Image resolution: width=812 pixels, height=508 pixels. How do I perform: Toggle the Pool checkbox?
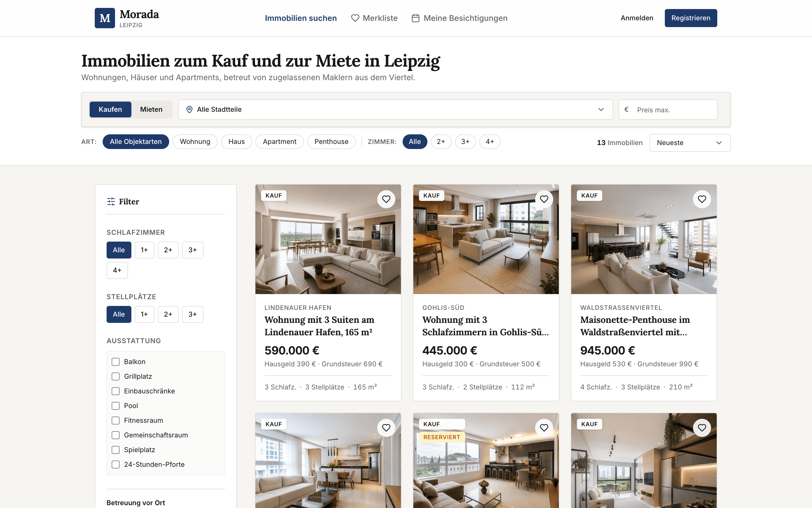(115, 406)
